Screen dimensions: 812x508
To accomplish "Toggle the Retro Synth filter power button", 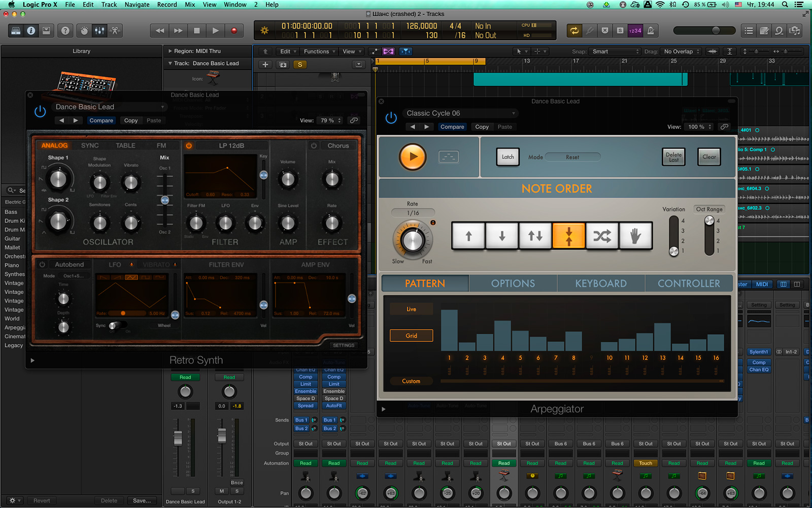I will (x=189, y=146).
